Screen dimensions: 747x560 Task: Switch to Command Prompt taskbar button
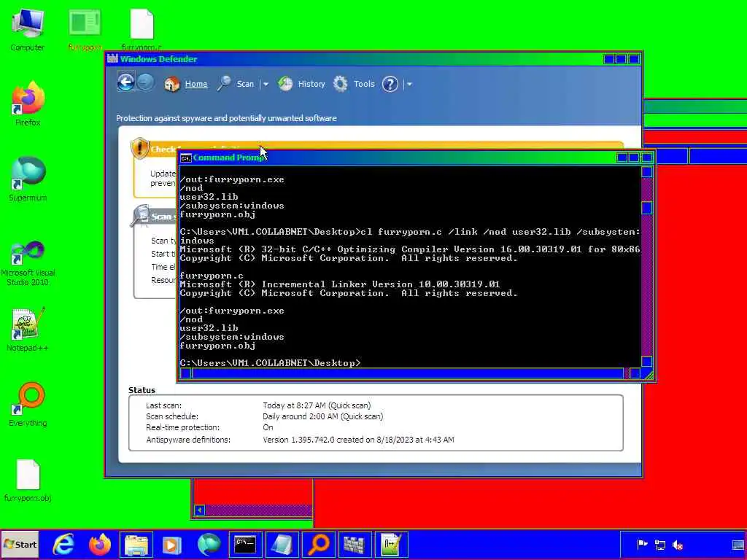[245, 544]
